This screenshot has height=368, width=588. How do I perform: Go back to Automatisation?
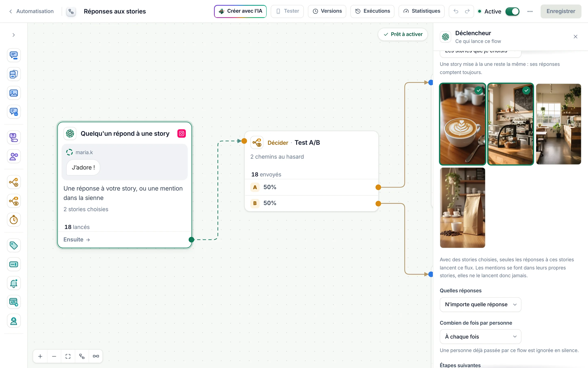point(31,11)
